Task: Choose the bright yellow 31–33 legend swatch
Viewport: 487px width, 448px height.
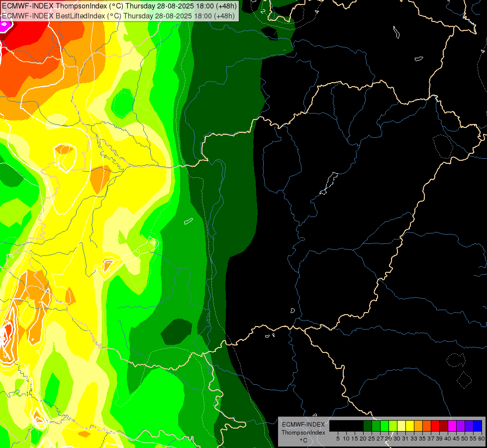Action: click(x=410, y=426)
